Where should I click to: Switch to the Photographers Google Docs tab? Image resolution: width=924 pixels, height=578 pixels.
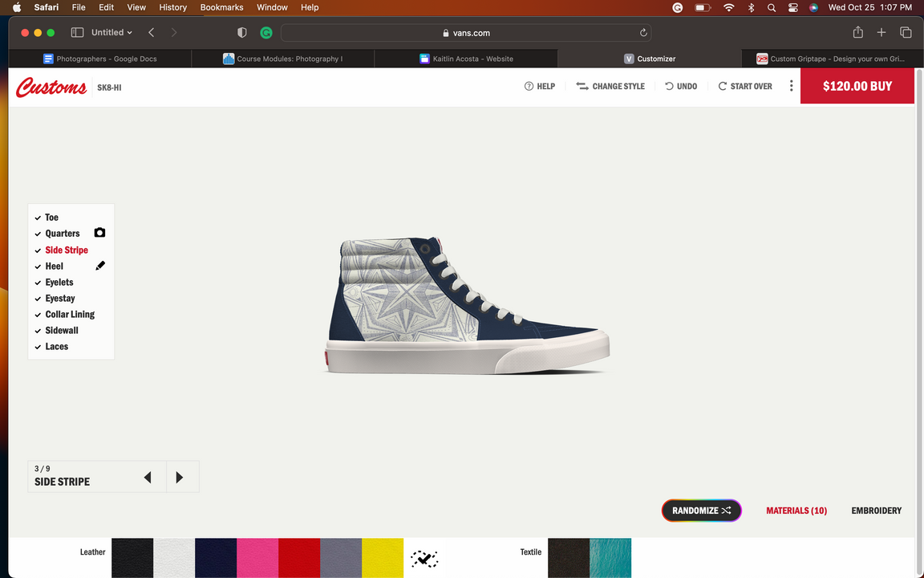click(x=100, y=59)
